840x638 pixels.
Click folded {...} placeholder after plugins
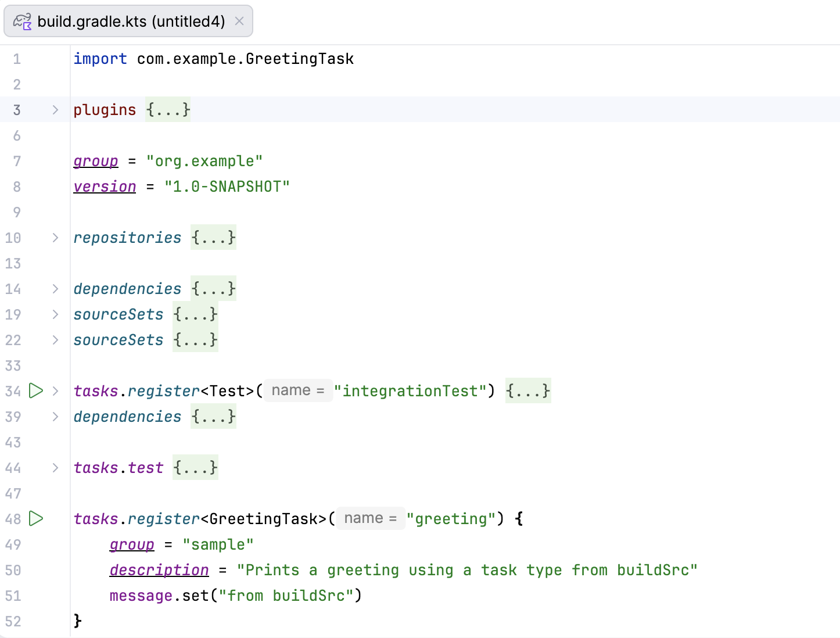click(168, 109)
